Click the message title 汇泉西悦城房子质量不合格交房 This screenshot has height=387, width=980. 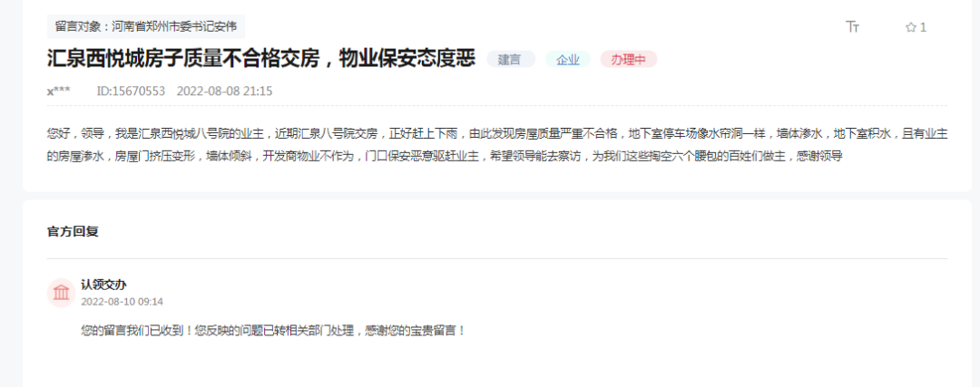tap(261, 59)
